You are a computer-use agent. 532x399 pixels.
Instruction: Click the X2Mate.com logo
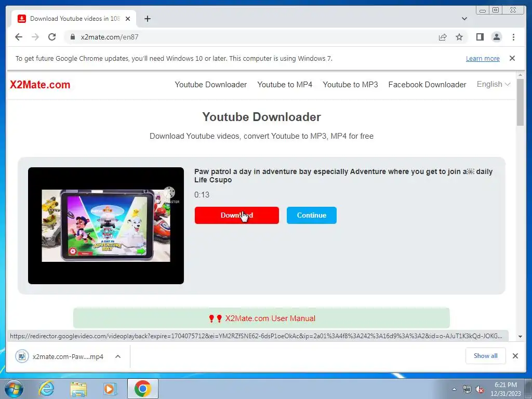(40, 85)
